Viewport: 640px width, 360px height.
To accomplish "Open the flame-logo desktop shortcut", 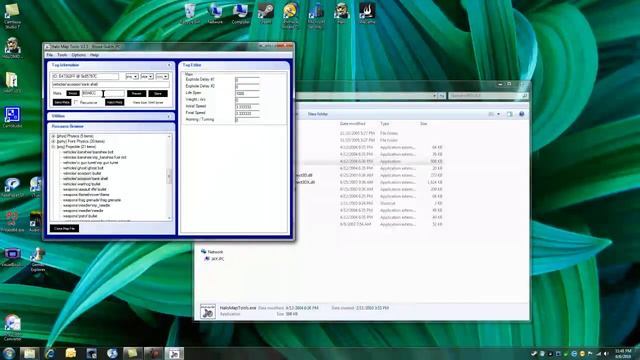I will pos(367,13).
